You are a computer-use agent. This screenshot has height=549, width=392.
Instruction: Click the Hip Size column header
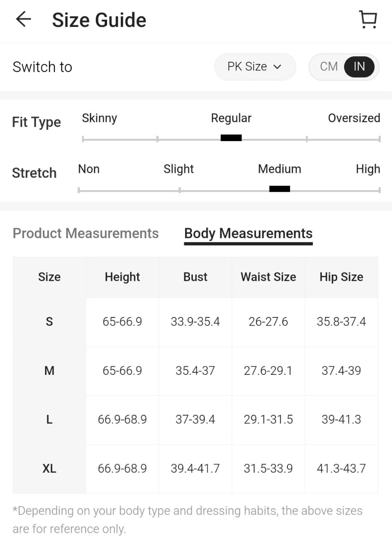[x=341, y=277]
